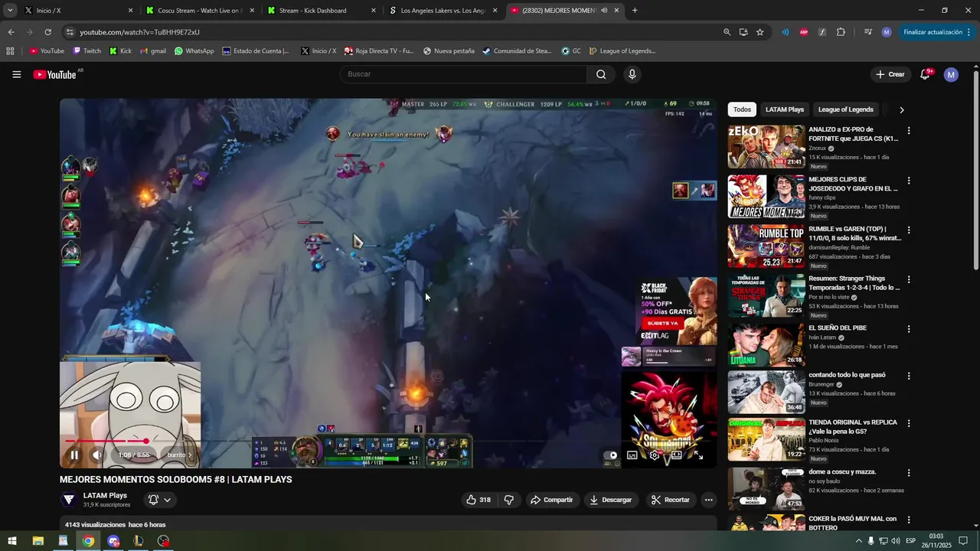Enter fullscreen video mode
Viewport: 980px width, 551px height.
point(699,455)
